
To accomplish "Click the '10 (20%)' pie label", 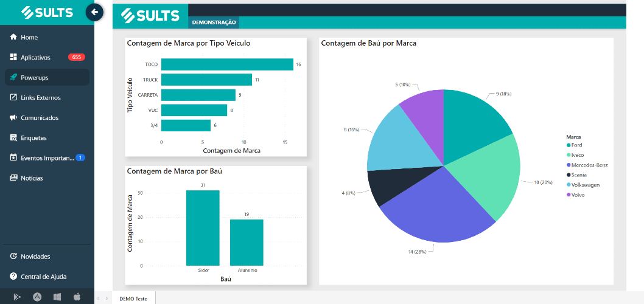I will (x=543, y=182).
